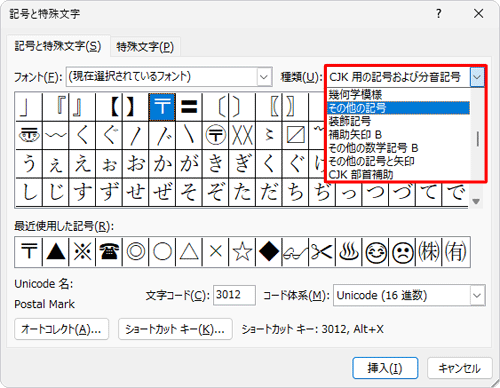Select the 〼 masu mark box symbol
This screenshot has height=388, width=500.
point(295,135)
